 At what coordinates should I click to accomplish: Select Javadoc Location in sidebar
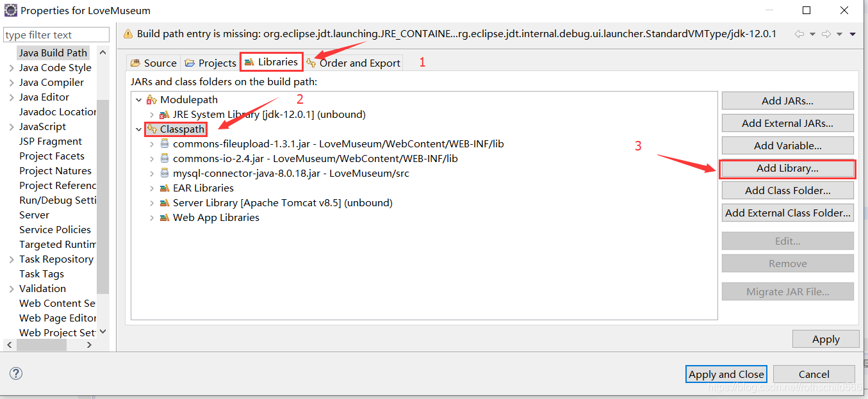coord(57,112)
